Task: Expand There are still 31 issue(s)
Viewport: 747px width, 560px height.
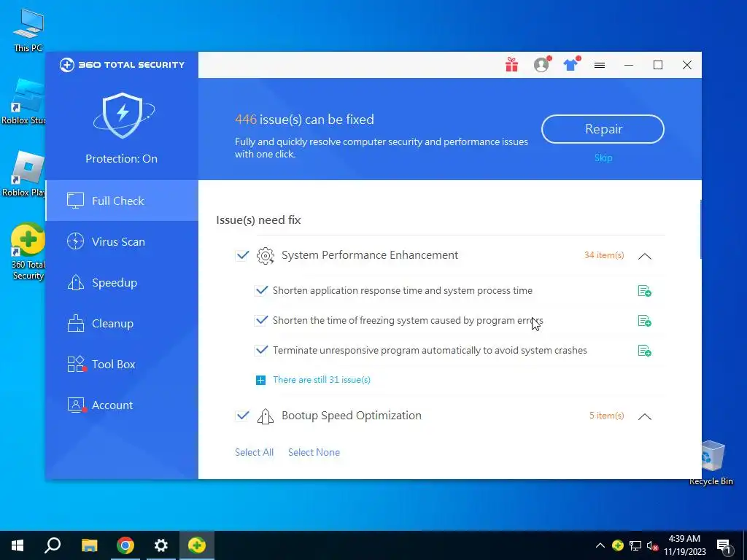Action: coord(322,380)
